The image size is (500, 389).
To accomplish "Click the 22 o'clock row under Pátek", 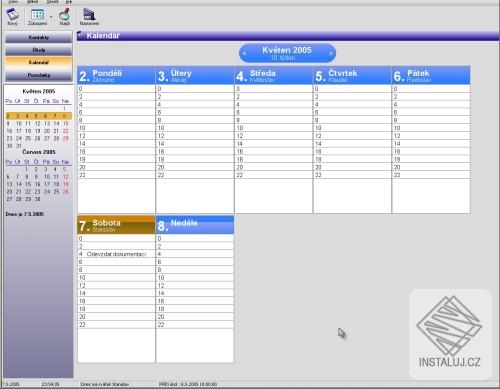I will tap(431, 175).
